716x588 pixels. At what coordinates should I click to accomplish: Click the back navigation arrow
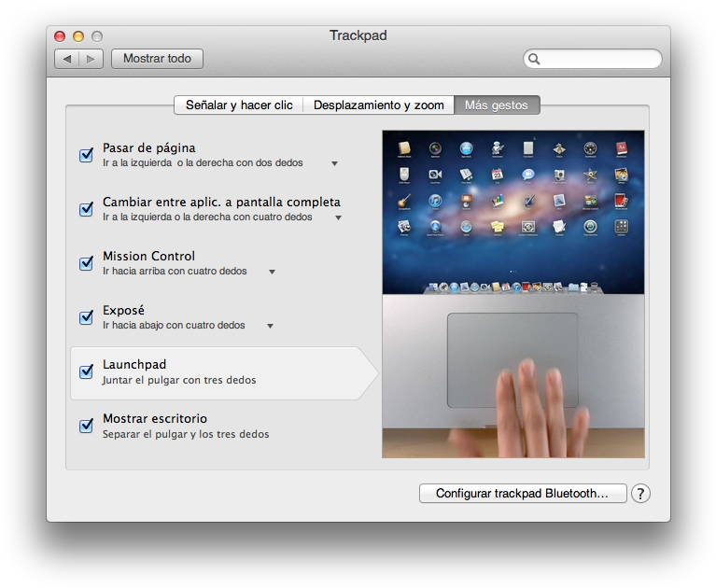tap(66, 59)
